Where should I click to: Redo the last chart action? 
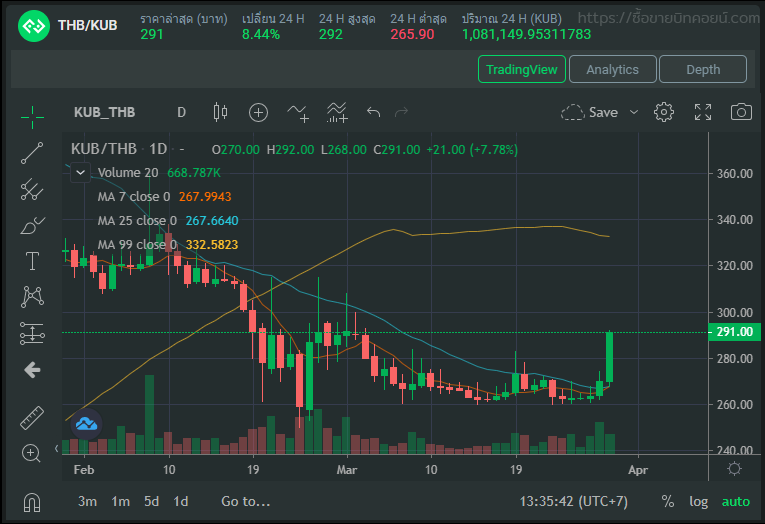click(402, 113)
